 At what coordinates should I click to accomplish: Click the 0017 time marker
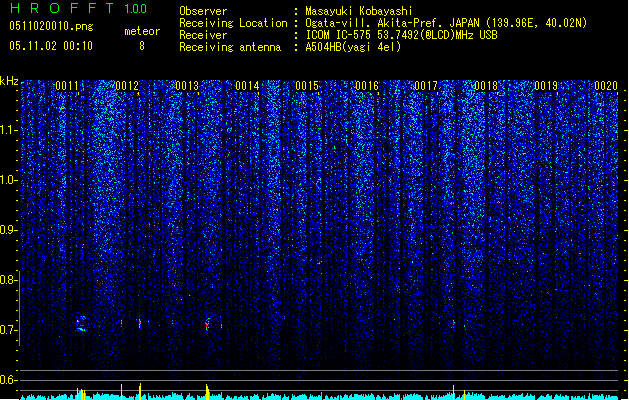[426, 86]
